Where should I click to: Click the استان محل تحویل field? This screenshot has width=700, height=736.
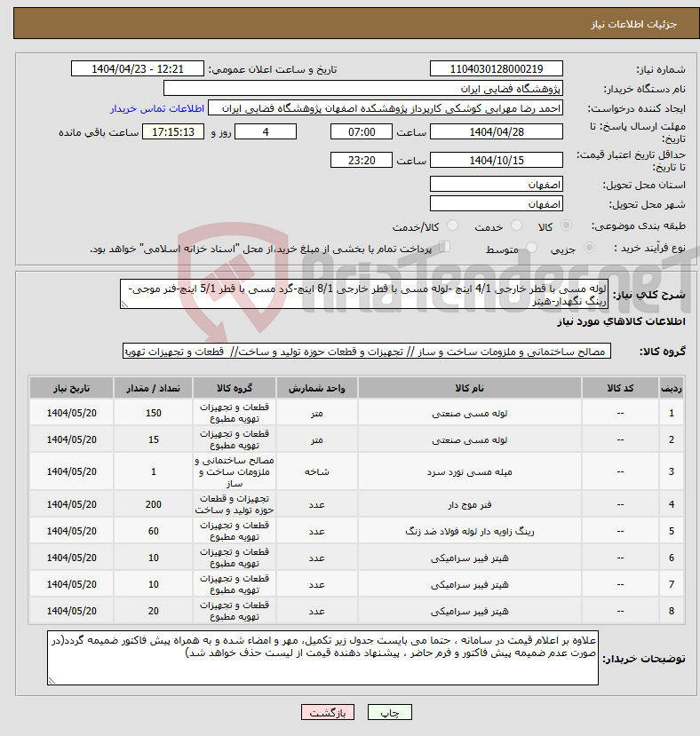coord(496,184)
